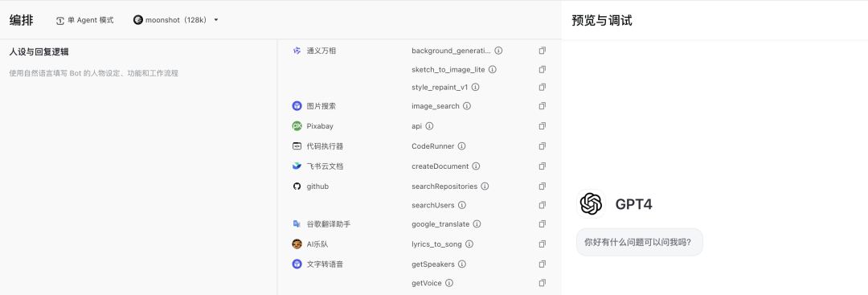Viewport: 868px width, 295px height.
Task: Click the green Pixabay plugin icon
Action: click(297, 125)
